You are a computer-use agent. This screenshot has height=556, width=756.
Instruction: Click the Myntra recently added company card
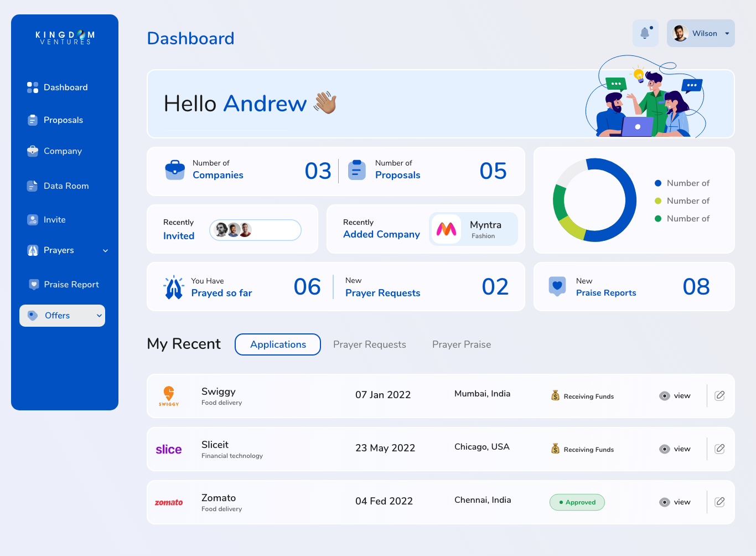click(x=474, y=229)
